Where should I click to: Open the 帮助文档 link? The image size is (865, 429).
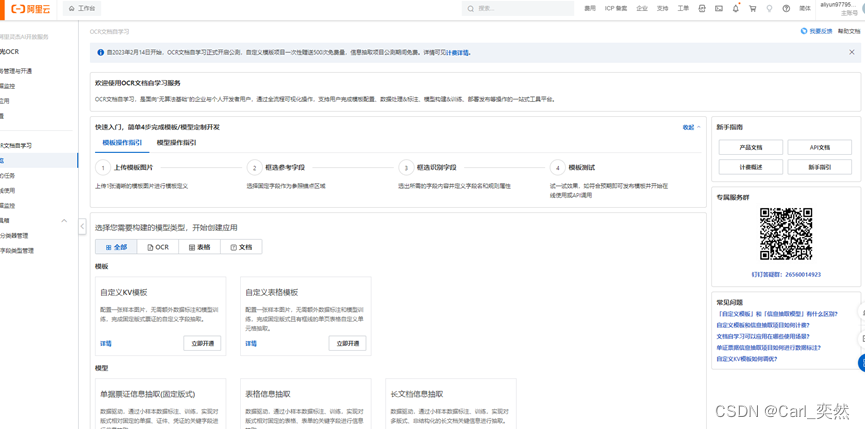pos(849,31)
